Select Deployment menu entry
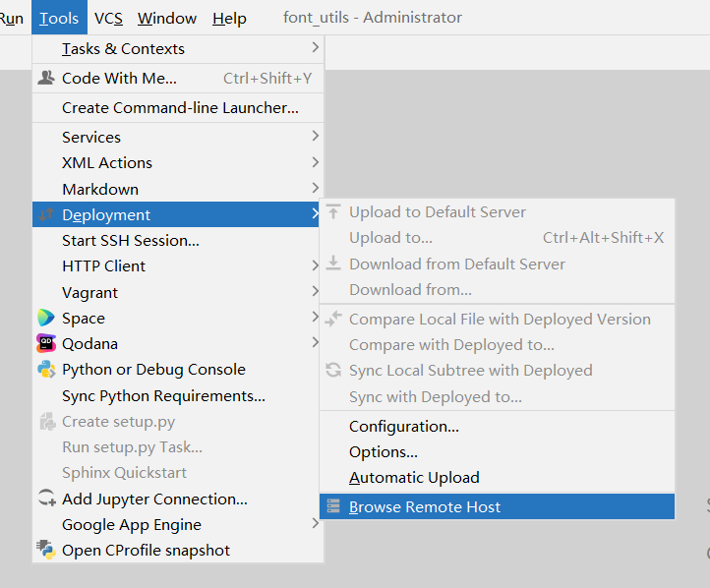This screenshot has width=710, height=588. 176,214
